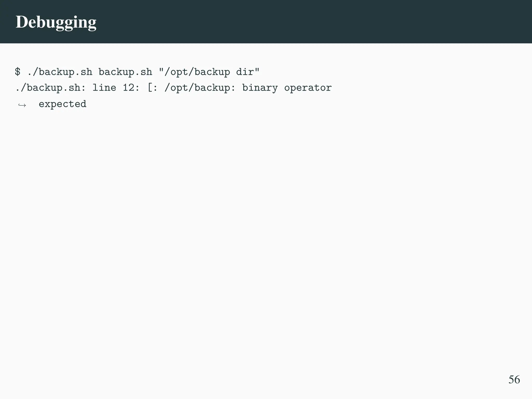
Task: Click the quoted "/opt/backup text in command
Action: [194, 72]
